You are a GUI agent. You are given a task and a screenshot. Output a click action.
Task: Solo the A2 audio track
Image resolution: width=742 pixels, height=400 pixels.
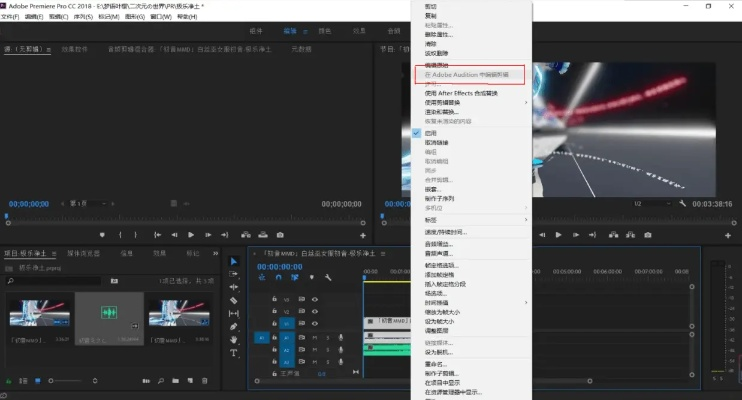coord(327,350)
